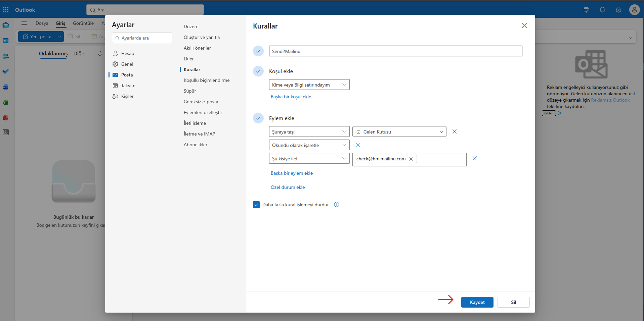
Task: Click the Kaydet button
Action: pyautogui.click(x=477, y=302)
